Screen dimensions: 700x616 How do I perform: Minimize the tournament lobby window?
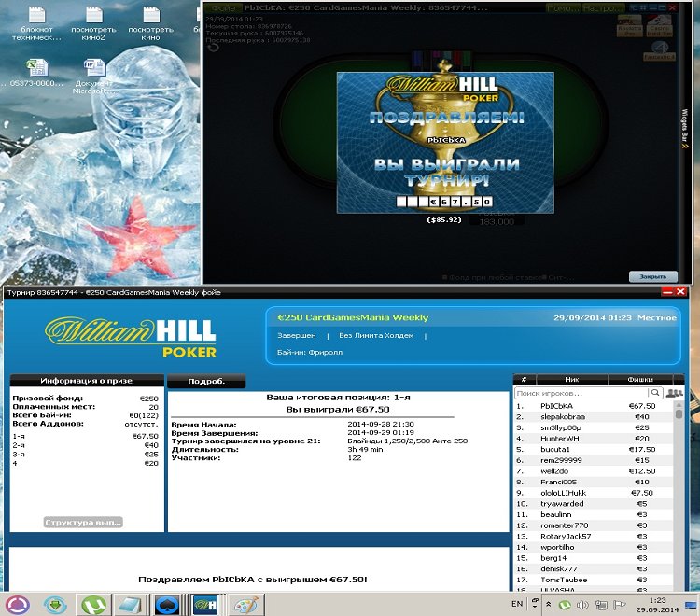667,292
